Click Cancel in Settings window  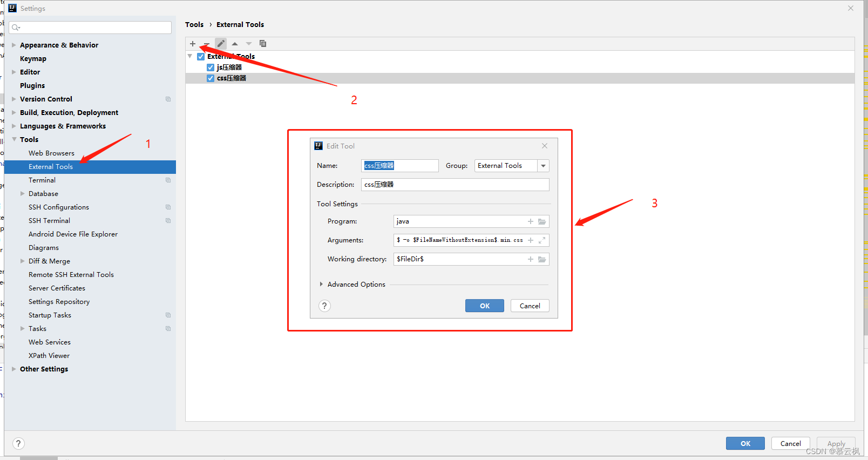[791, 443]
